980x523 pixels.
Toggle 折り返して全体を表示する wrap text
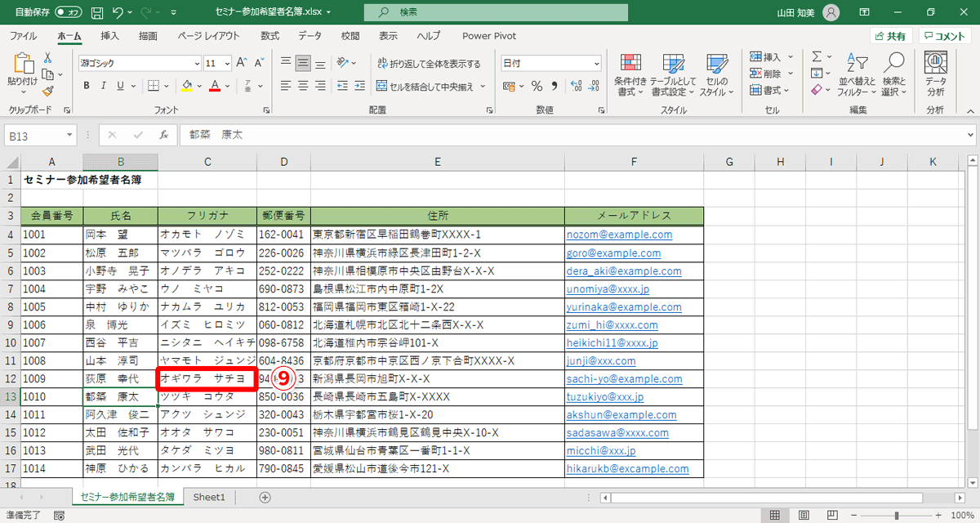pyautogui.click(x=429, y=63)
